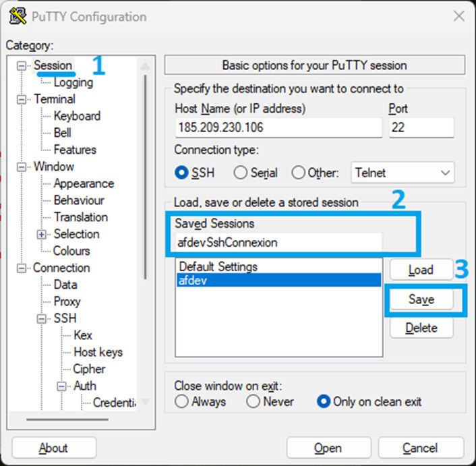476x466 pixels.
Task: Select the SSH connection type radio button
Action: click(181, 173)
